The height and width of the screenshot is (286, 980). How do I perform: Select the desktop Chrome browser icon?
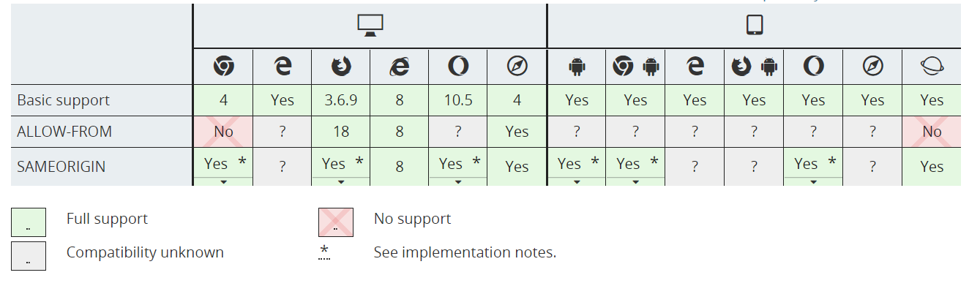coord(223,67)
